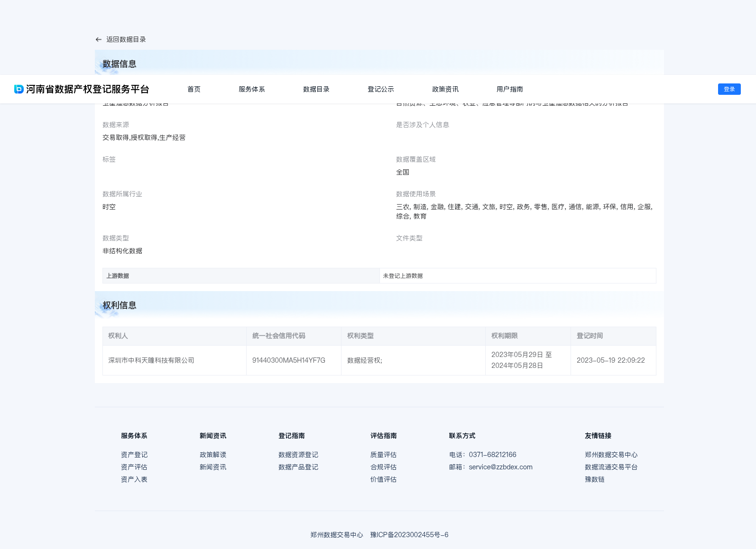This screenshot has width=756, height=549.
Task: Open the 资产评估 footer link
Action: (x=134, y=467)
